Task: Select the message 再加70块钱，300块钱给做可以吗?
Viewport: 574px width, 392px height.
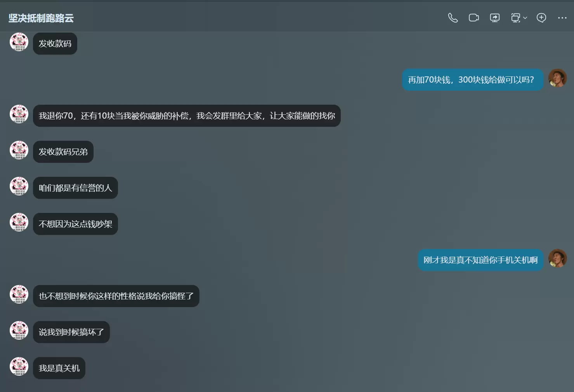Action: [473, 80]
